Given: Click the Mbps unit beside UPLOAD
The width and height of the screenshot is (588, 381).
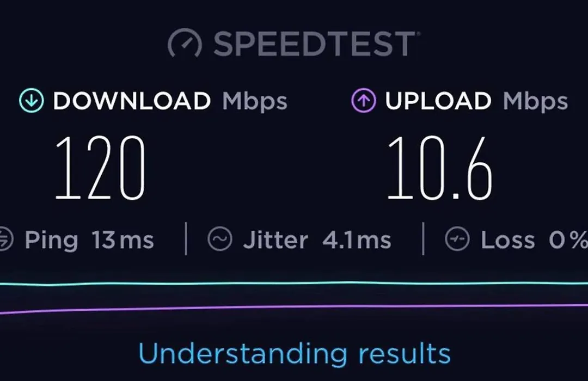Looking at the screenshot, I should coord(535,102).
